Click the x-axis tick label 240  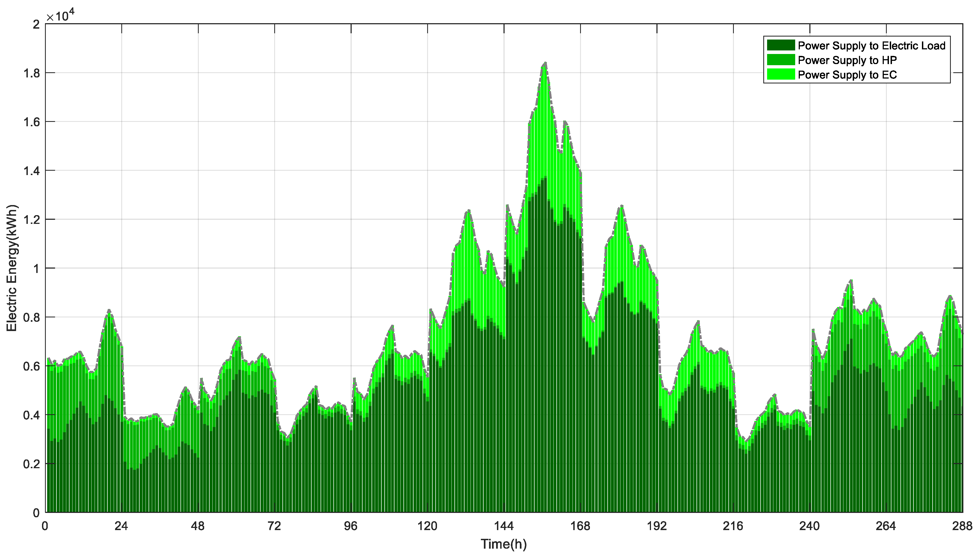coord(809,526)
